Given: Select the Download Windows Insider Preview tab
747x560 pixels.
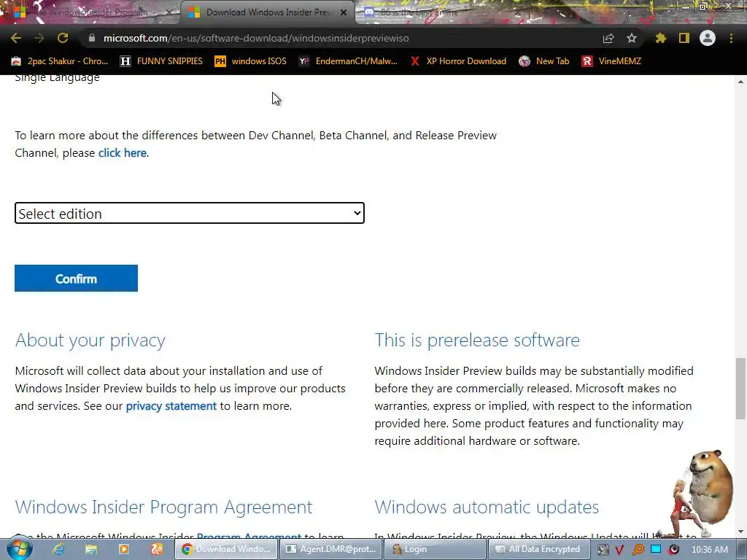Looking at the screenshot, I should (268, 12).
